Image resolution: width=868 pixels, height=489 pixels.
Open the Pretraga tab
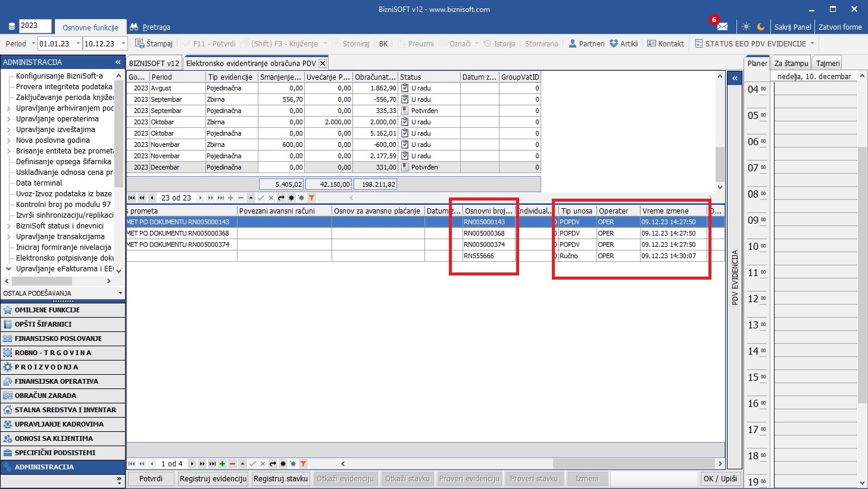[151, 27]
